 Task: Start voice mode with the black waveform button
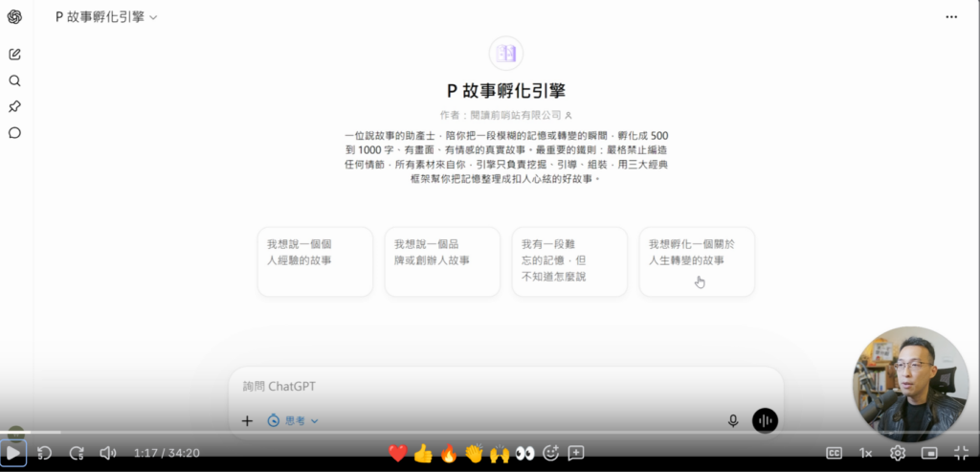coord(765,420)
